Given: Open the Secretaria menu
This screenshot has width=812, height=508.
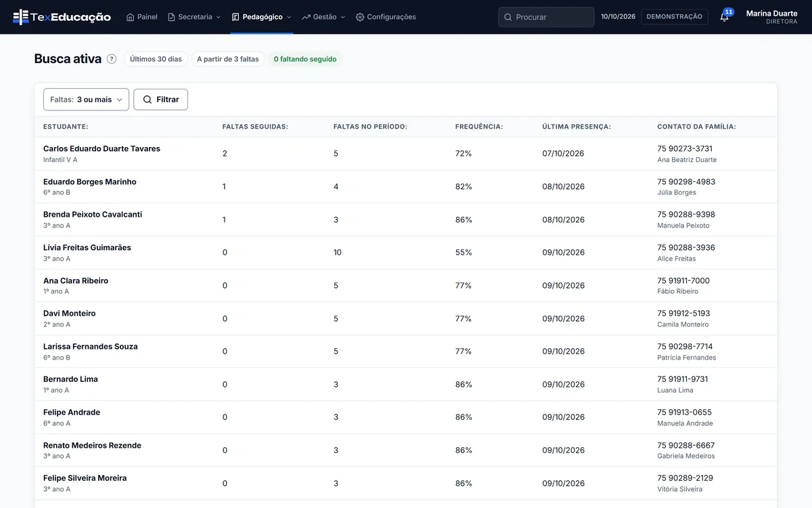Looking at the screenshot, I should [x=194, y=17].
